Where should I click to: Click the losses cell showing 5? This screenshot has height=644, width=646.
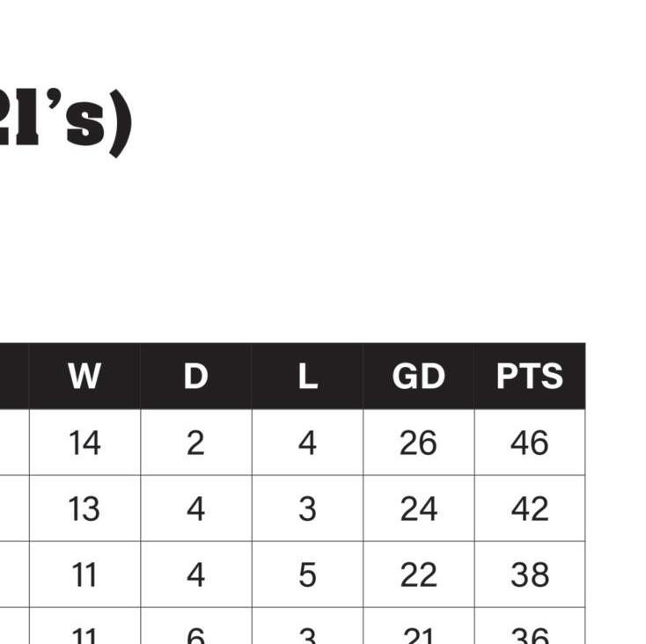(x=307, y=574)
